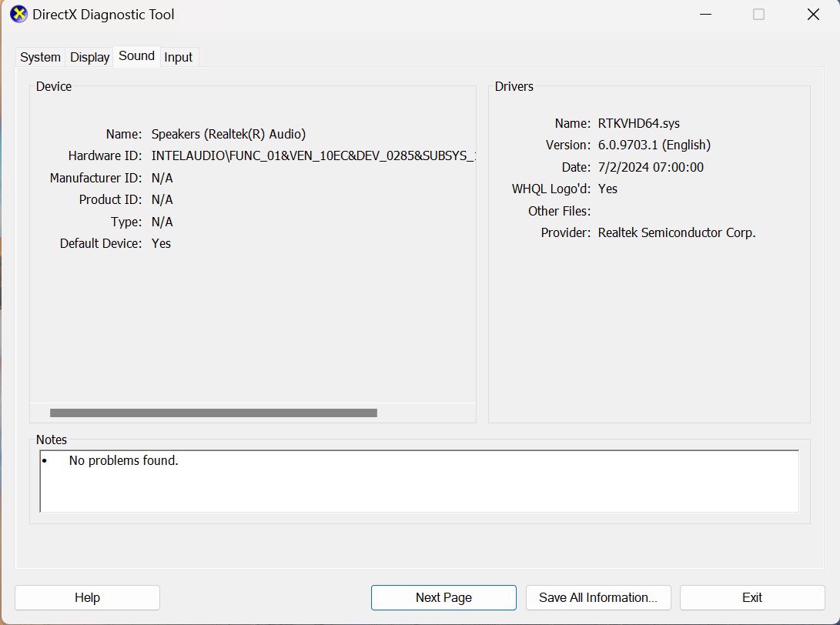Click the Default Device Yes value
This screenshot has width=840, height=625.
click(x=161, y=243)
